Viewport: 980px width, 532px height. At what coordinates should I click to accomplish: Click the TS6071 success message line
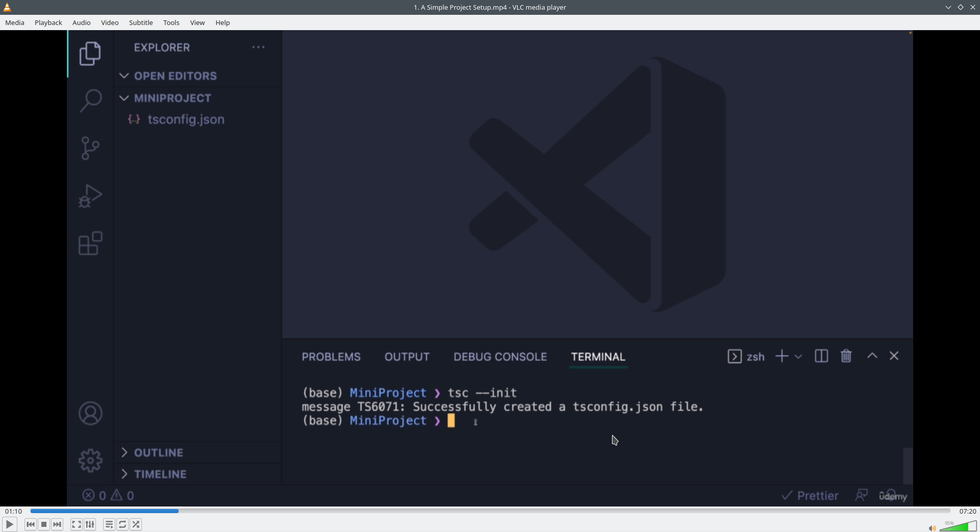502,407
